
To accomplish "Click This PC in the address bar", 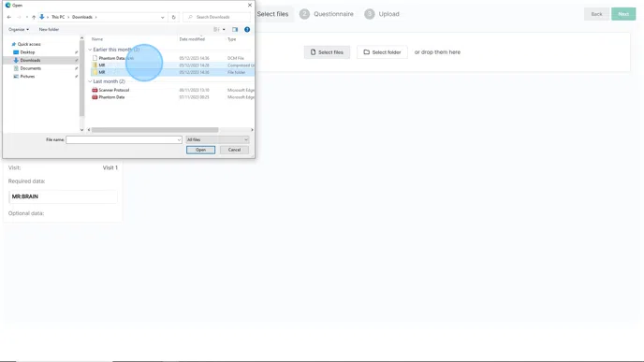I will [58, 17].
